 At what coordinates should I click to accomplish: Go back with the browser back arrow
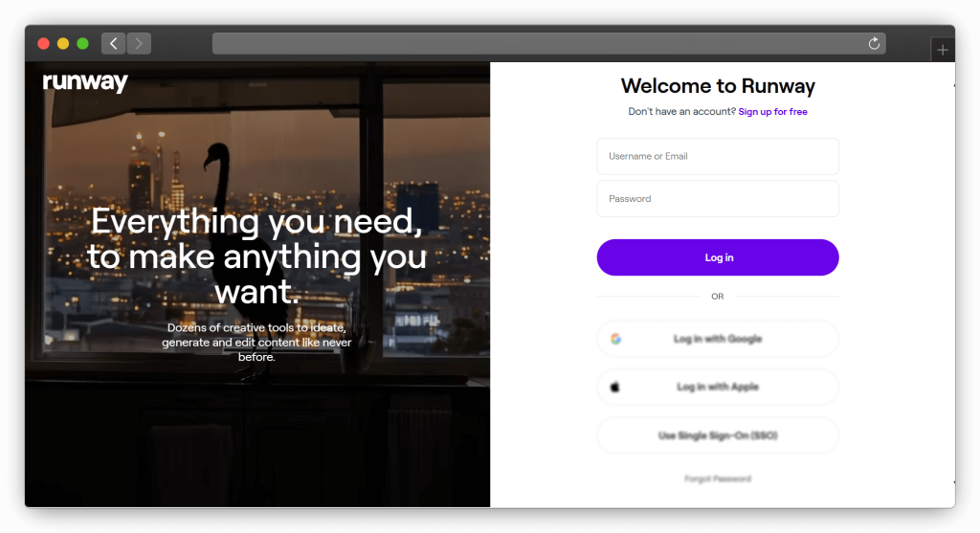pyautogui.click(x=114, y=43)
